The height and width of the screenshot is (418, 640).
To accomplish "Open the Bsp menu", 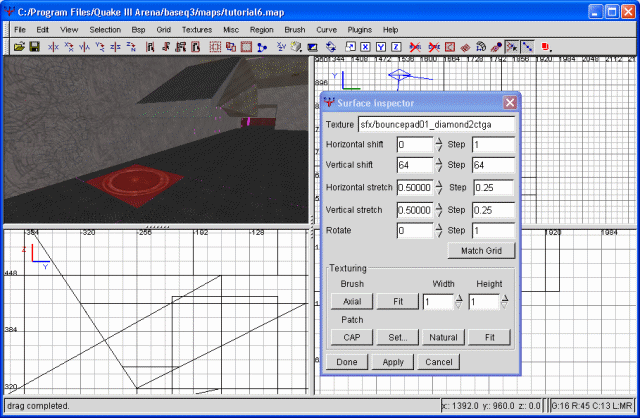I will point(138,30).
